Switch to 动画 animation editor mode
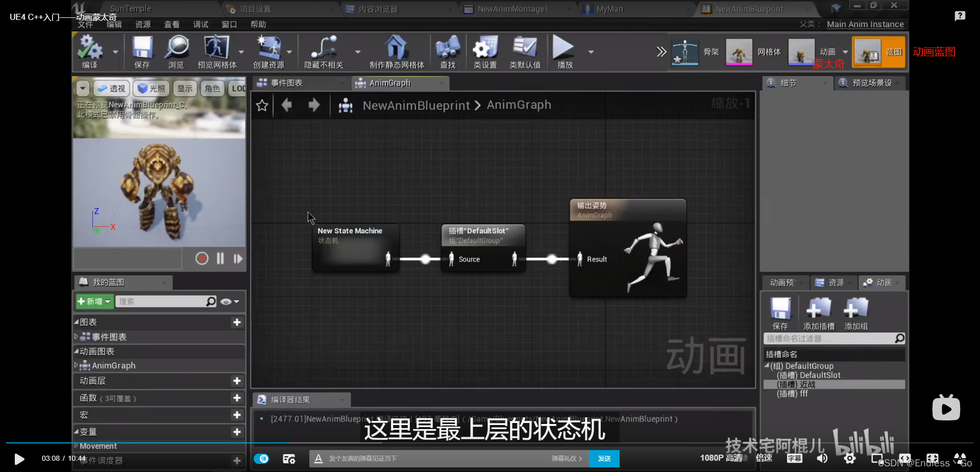This screenshot has width=980, height=472. pyautogui.click(x=813, y=52)
